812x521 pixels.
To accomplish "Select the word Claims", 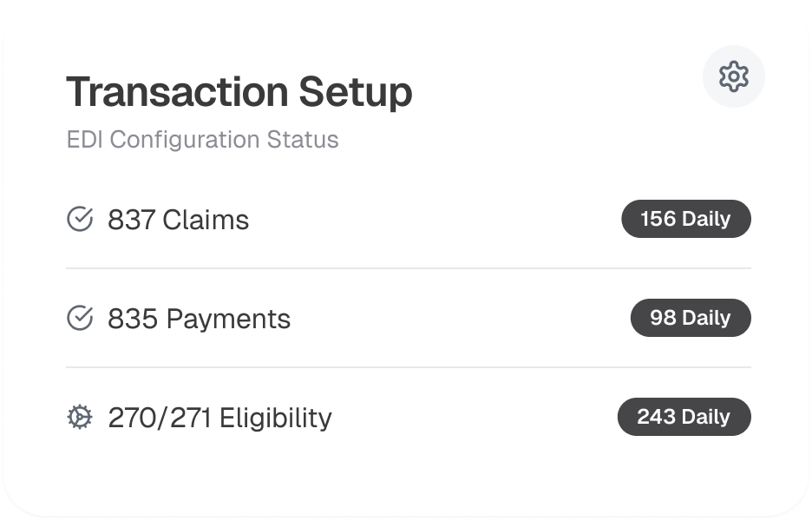I will (206, 220).
